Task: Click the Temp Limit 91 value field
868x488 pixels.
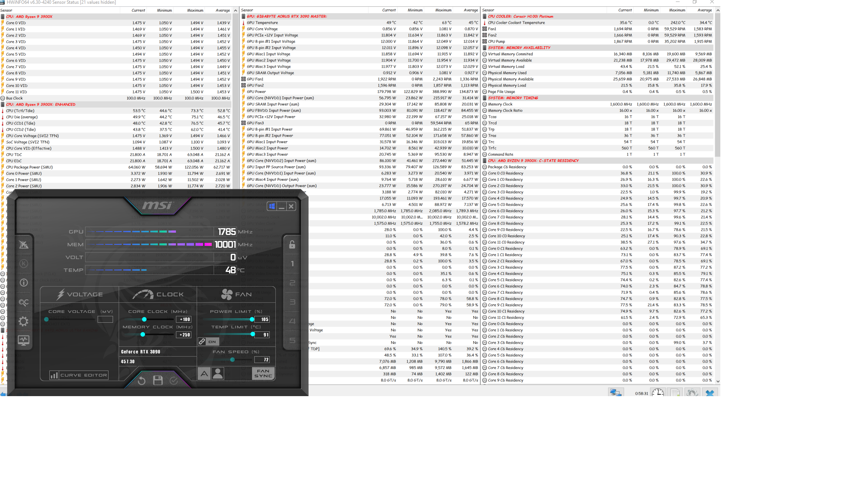Action: coord(262,335)
